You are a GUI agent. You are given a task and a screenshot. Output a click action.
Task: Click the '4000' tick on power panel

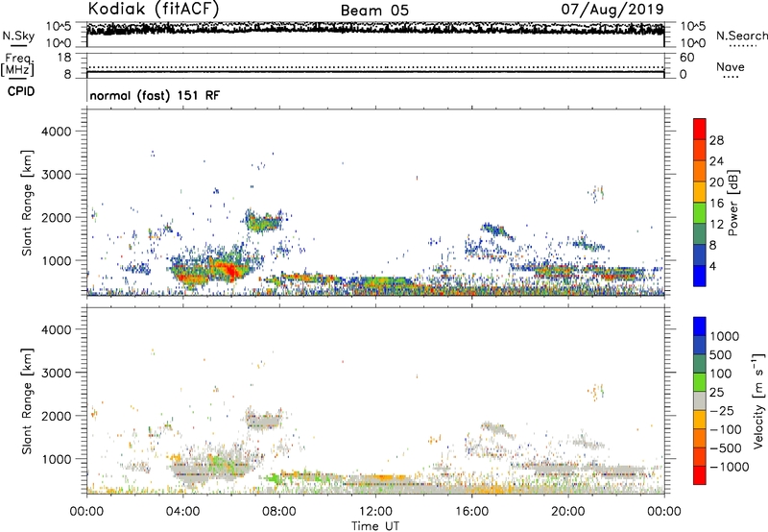[56, 132]
